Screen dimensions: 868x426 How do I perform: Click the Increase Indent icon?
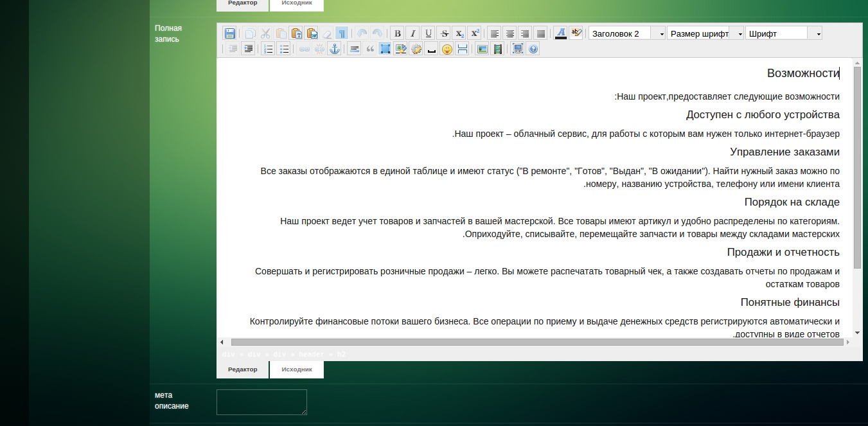[248, 49]
